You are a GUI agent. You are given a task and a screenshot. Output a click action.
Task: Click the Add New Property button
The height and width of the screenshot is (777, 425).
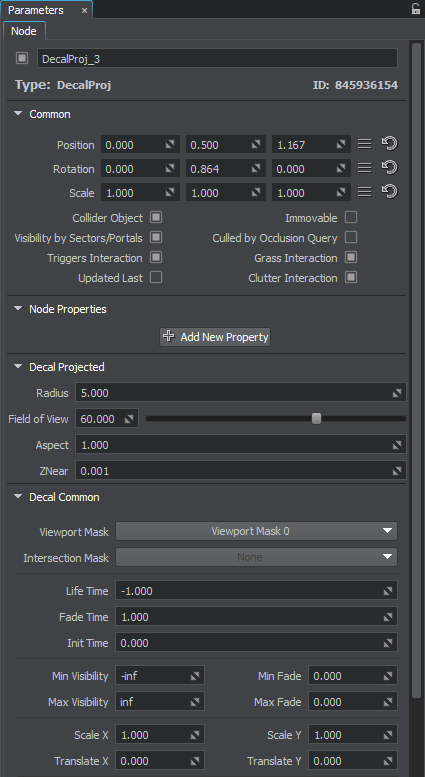click(215, 336)
